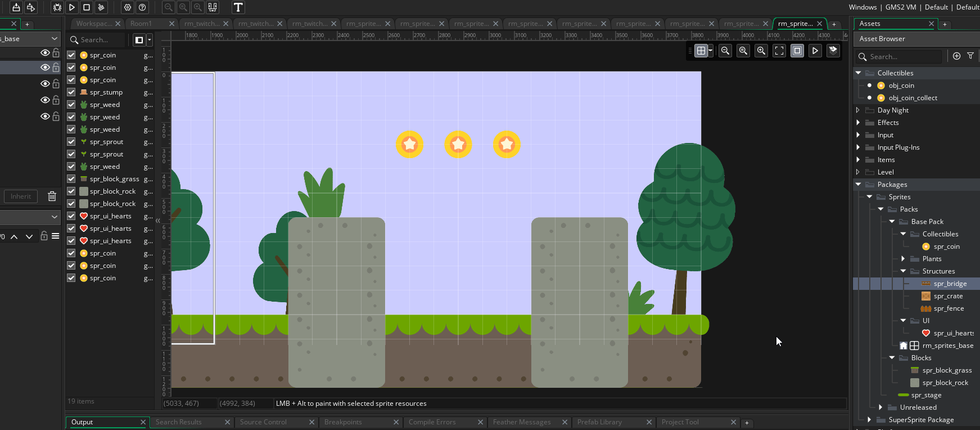Viewport: 980px width, 430px height.
Task: Switch to the Room1 tab
Action: point(141,24)
